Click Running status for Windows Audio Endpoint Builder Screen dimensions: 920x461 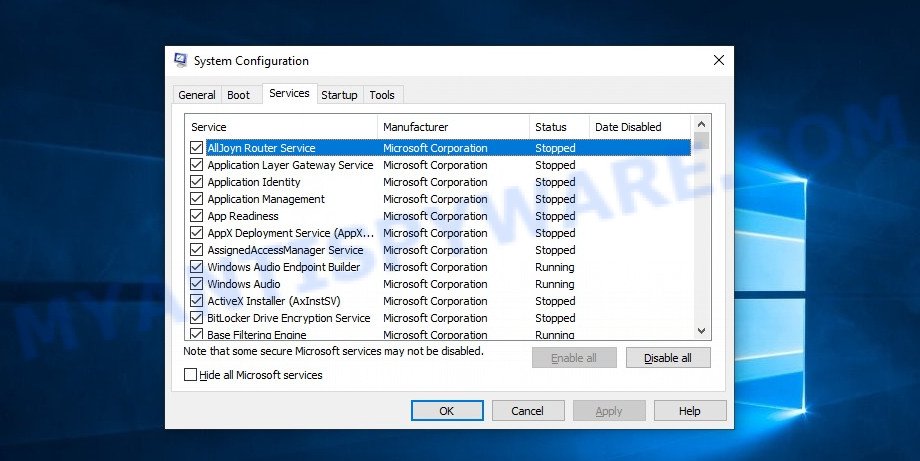click(554, 267)
